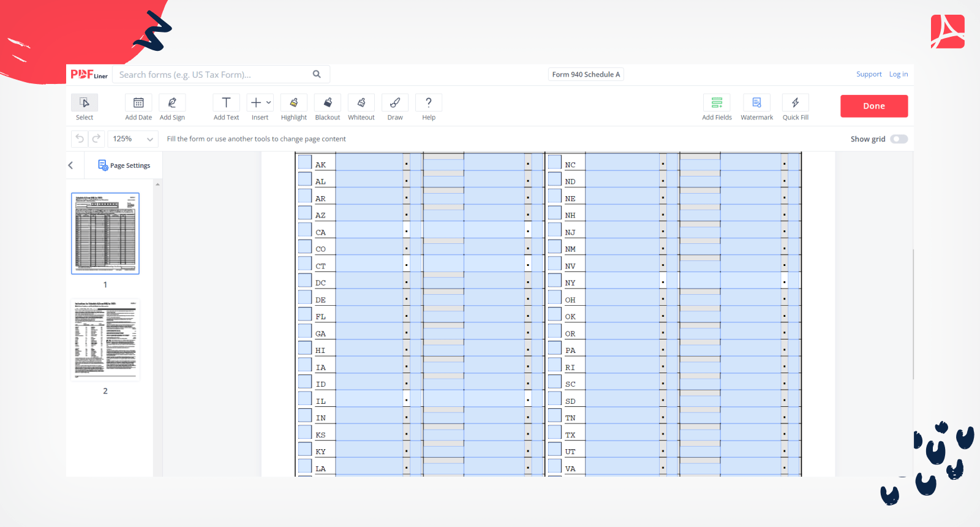The height and width of the screenshot is (527, 980).
Task: Check the box next to CA
Action: coord(305,230)
